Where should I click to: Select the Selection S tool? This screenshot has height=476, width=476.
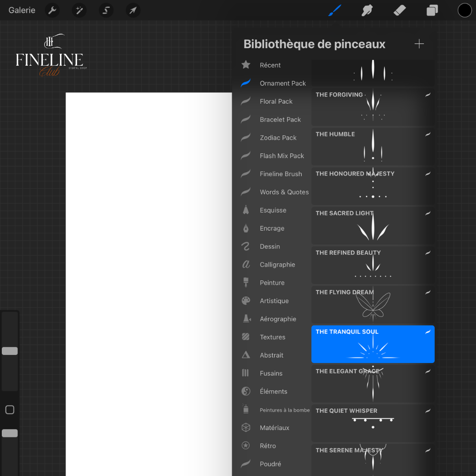106,10
